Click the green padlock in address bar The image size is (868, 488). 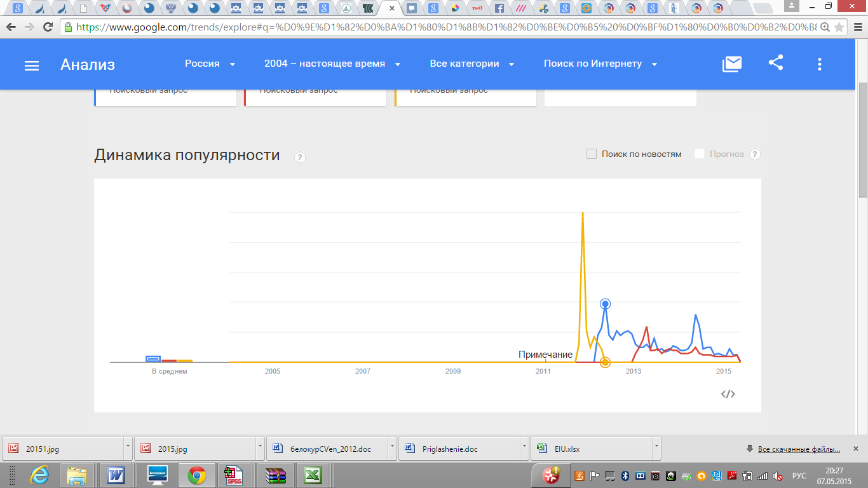(68, 27)
